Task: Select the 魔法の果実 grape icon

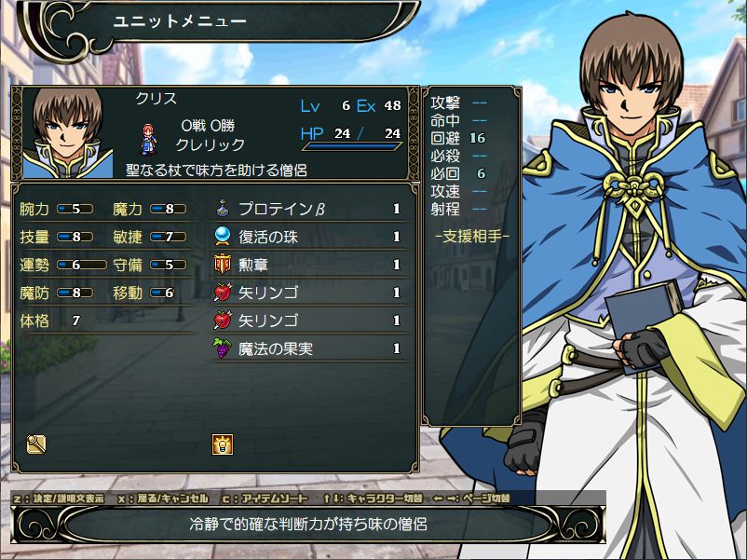Action: point(222,348)
